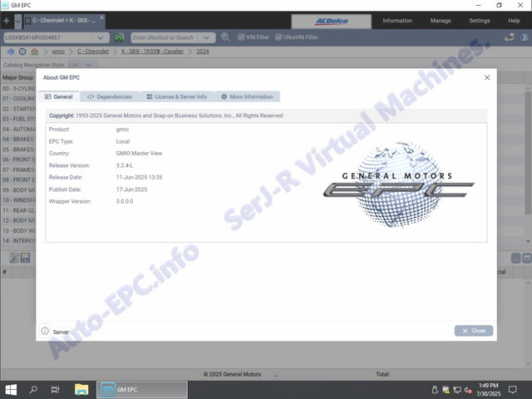Click the save floppy disk icon
The width and height of the screenshot is (532, 399).
click(25, 259)
